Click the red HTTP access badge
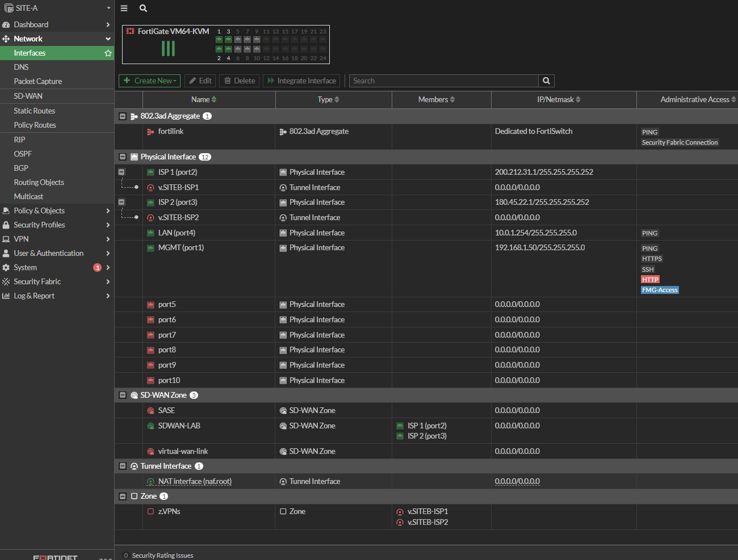738x560 pixels. 650,280
